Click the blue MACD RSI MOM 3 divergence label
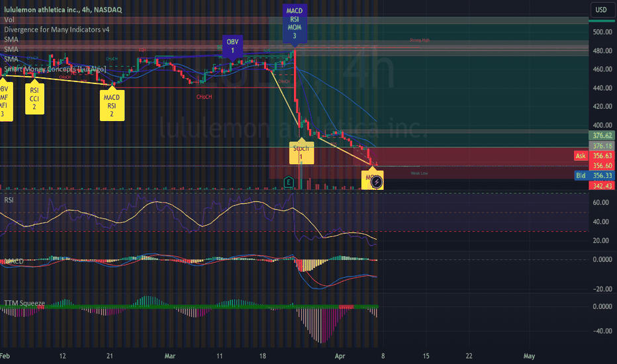This screenshot has width=617, height=364. (x=295, y=23)
